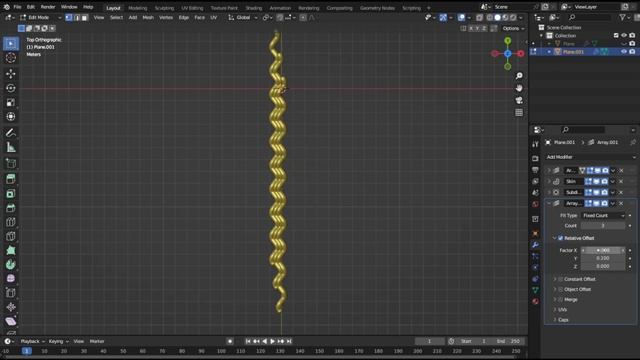Select the Extrude Region tool
Image resolution: width=640 pixels, height=360 pixels.
11,179
